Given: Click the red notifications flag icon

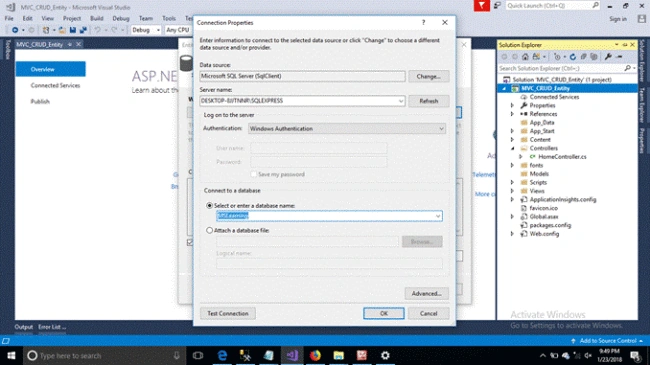Looking at the screenshot, I should coord(482,5).
